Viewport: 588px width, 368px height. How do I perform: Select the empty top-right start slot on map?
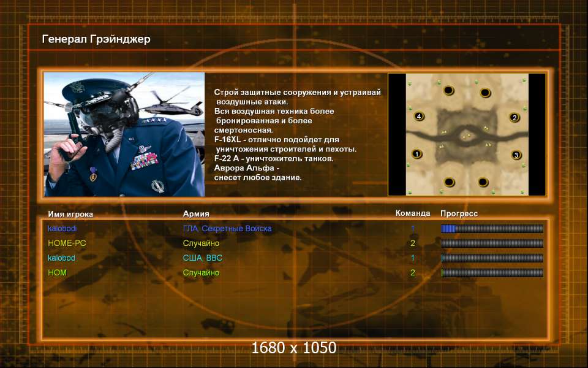[x=485, y=93]
